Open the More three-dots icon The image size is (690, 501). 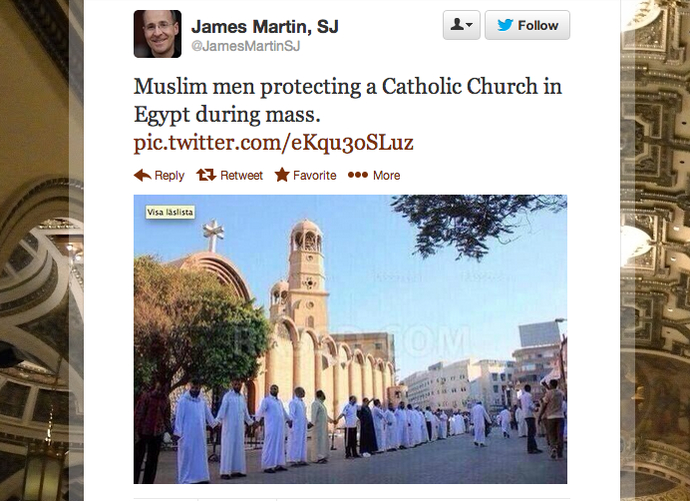click(x=358, y=175)
